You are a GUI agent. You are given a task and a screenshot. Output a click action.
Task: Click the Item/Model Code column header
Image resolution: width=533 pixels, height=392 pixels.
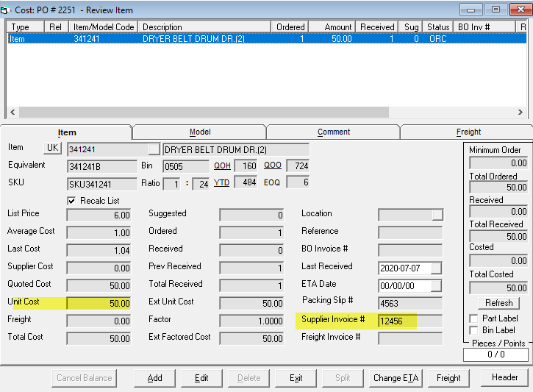104,27
